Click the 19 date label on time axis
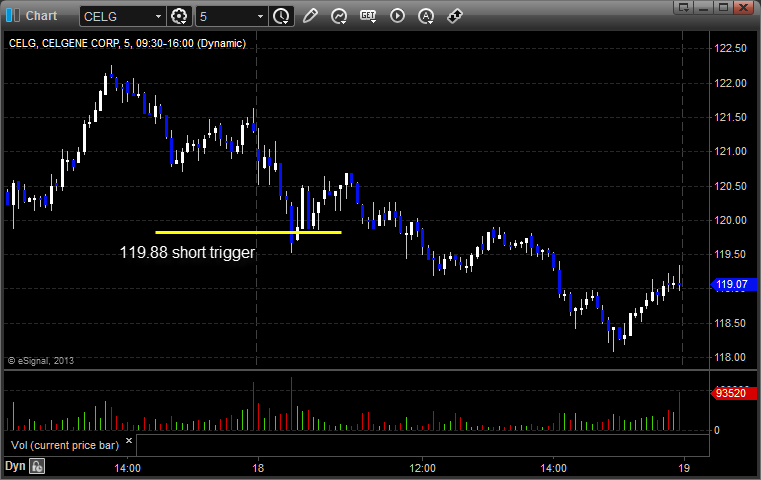This screenshot has height=480, width=761. coord(684,468)
